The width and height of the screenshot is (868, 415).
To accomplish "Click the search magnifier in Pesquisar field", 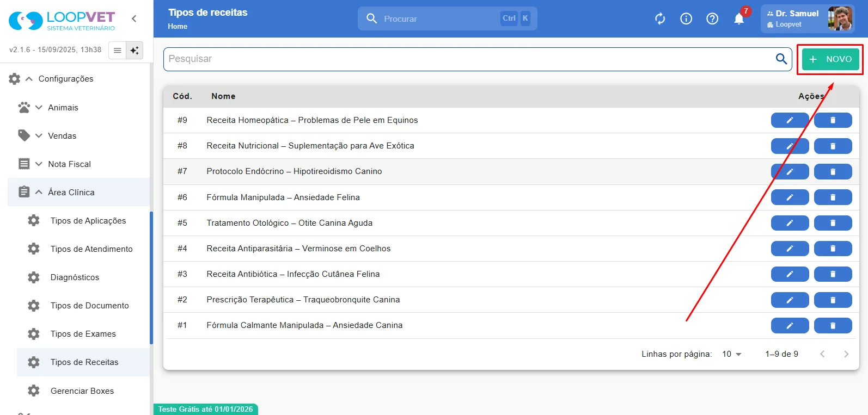I will [781, 59].
